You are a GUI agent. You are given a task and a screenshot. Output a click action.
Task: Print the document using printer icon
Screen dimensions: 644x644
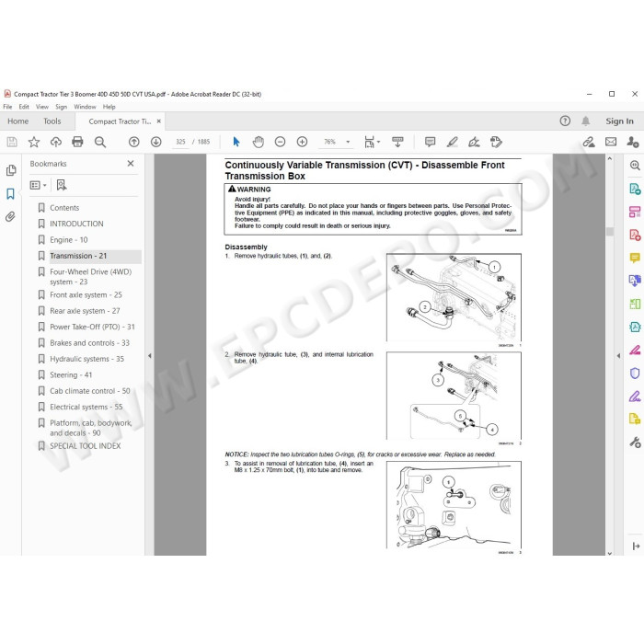click(77, 142)
